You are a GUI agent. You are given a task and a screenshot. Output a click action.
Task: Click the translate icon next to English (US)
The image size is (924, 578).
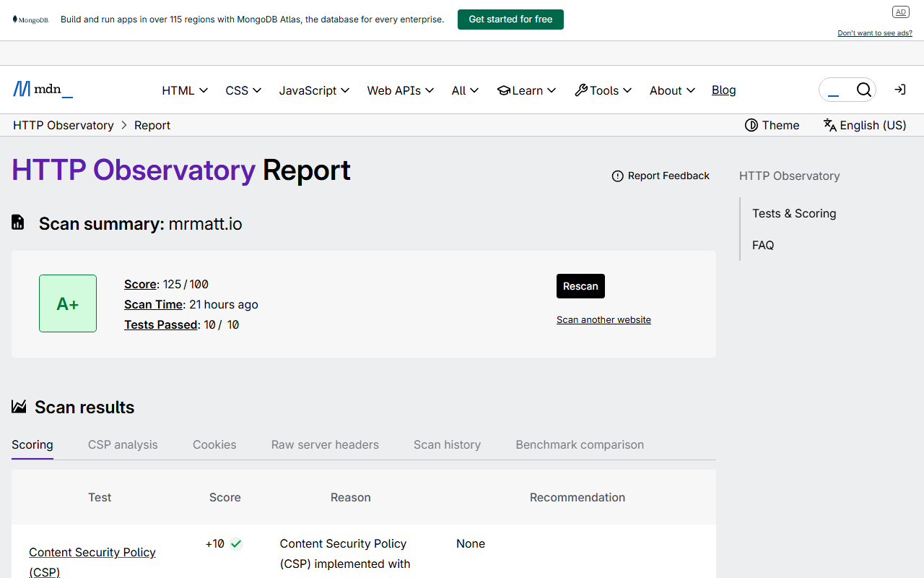tap(829, 124)
